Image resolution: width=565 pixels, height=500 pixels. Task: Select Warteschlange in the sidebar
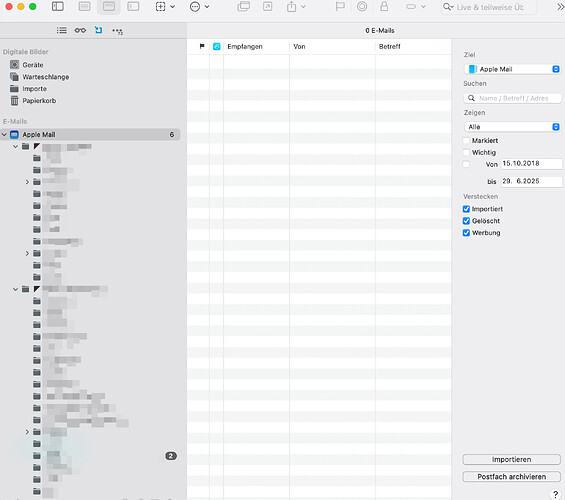45,77
